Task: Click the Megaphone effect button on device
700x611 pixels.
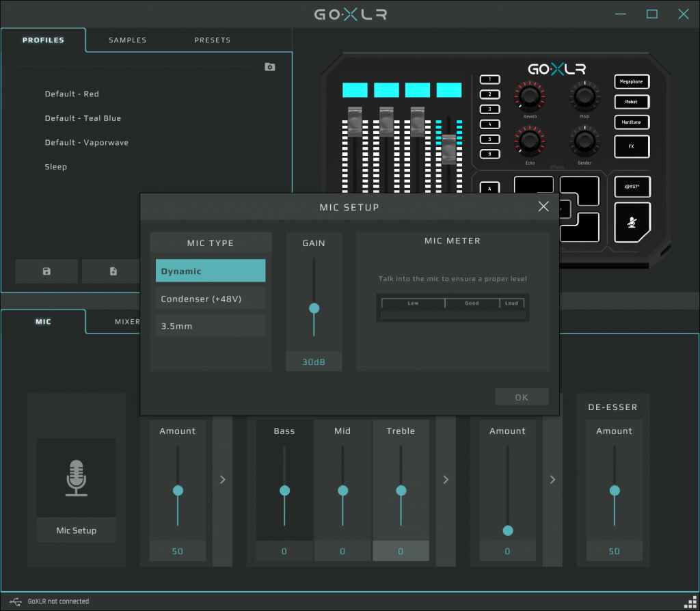Action: click(x=631, y=82)
